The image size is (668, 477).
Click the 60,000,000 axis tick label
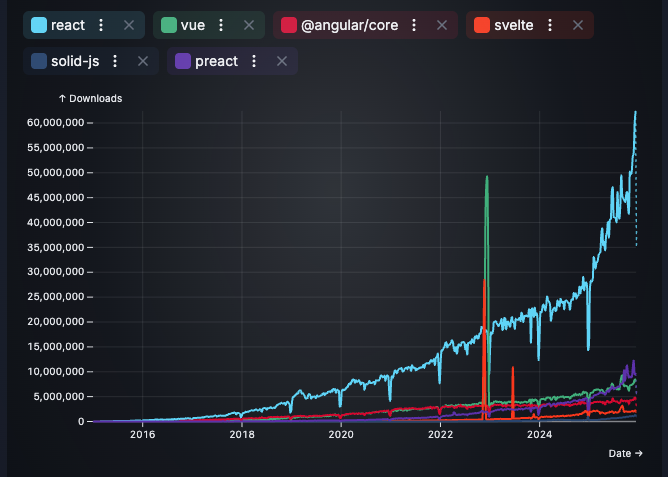pyautogui.click(x=55, y=123)
